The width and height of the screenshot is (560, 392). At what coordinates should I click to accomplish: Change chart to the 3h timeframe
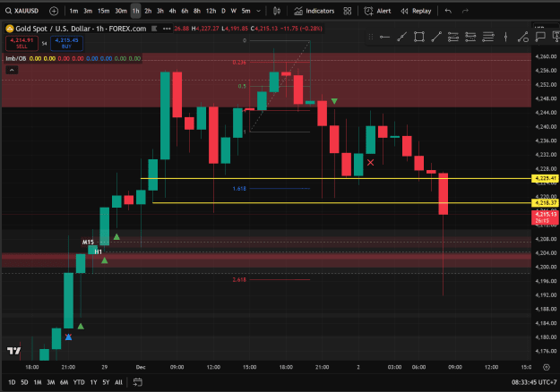point(160,11)
